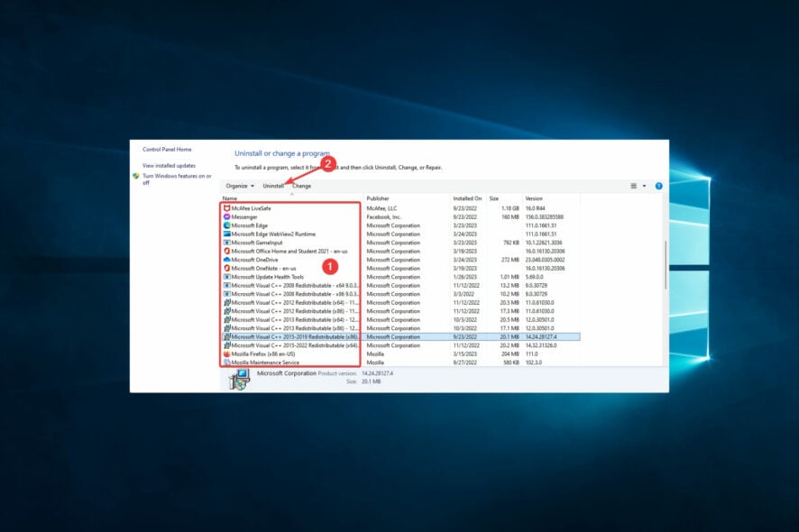Click the 3/15/2023 install date for Firefox
This screenshot has width=799, height=532.
coord(464,354)
